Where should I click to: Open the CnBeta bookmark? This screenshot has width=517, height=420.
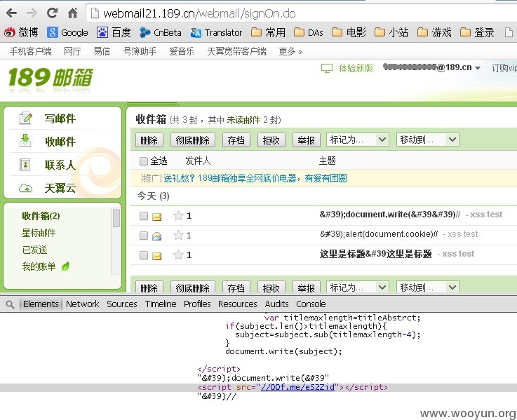(160, 32)
